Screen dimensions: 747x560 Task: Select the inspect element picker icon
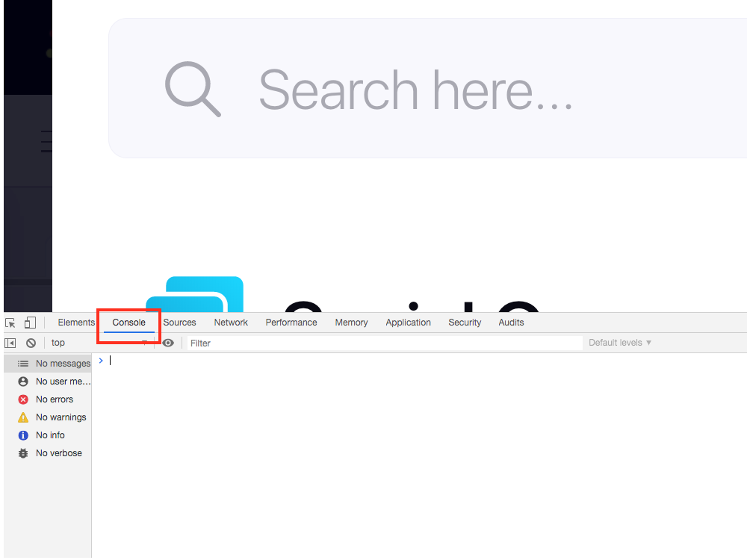pyautogui.click(x=10, y=323)
